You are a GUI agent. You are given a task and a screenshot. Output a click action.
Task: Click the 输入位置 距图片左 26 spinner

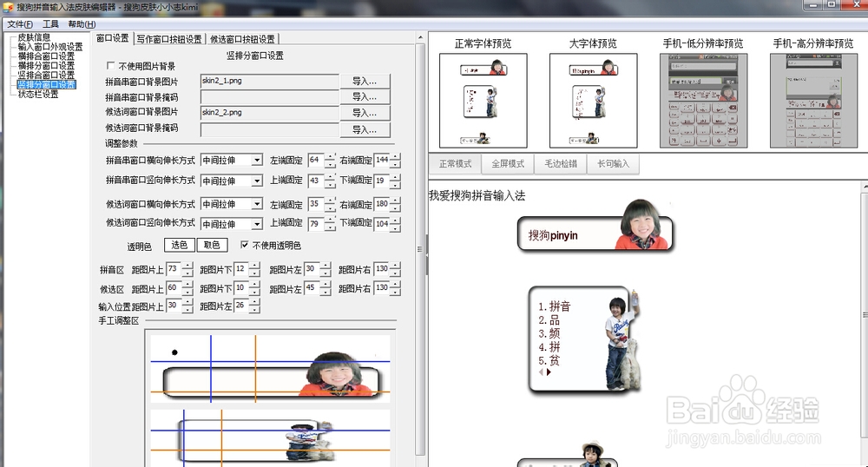point(247,306)
